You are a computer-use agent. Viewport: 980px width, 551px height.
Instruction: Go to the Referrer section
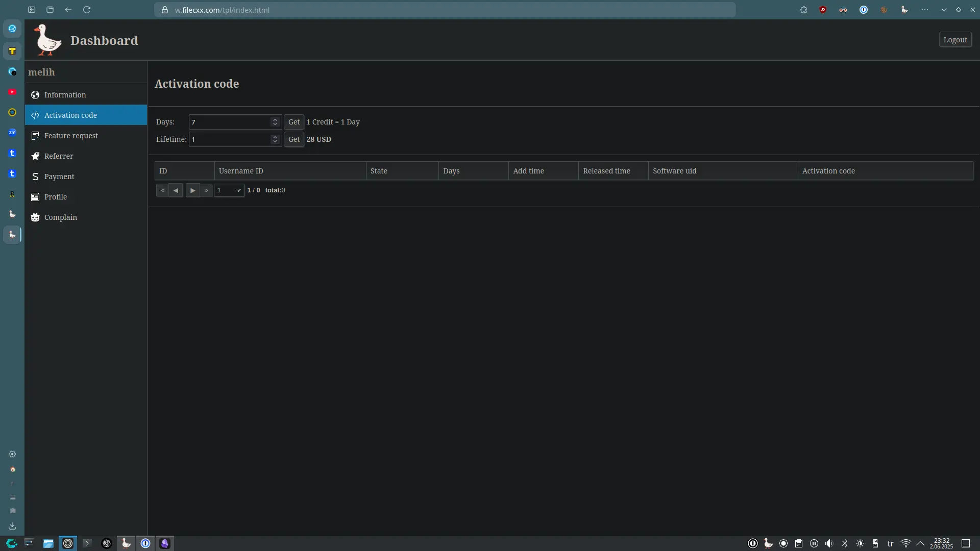point(86,156)
